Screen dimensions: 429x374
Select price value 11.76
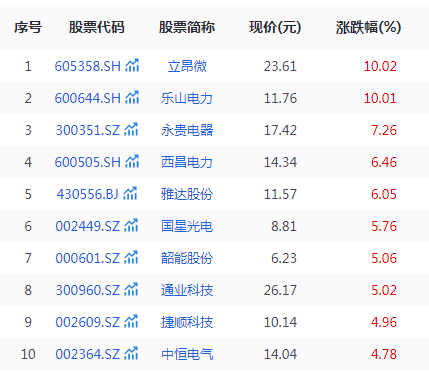pyautogui.click(x=280, y=98)
